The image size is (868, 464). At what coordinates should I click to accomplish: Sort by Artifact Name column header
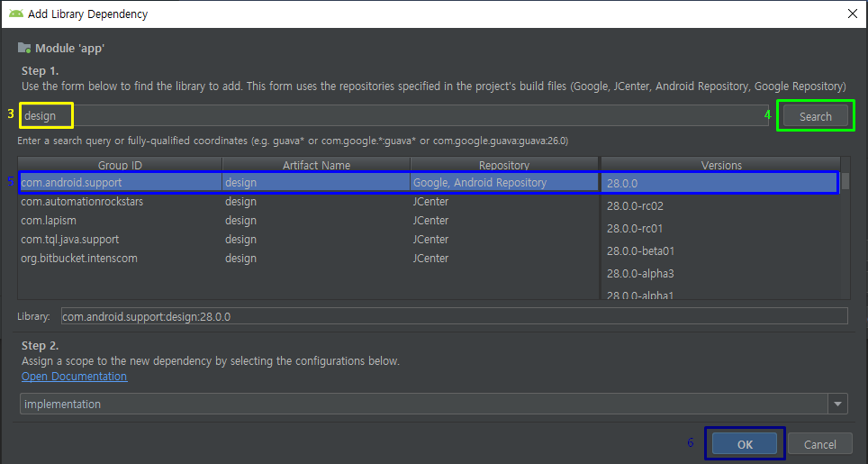pyautogui.click(x=316, y=165)
